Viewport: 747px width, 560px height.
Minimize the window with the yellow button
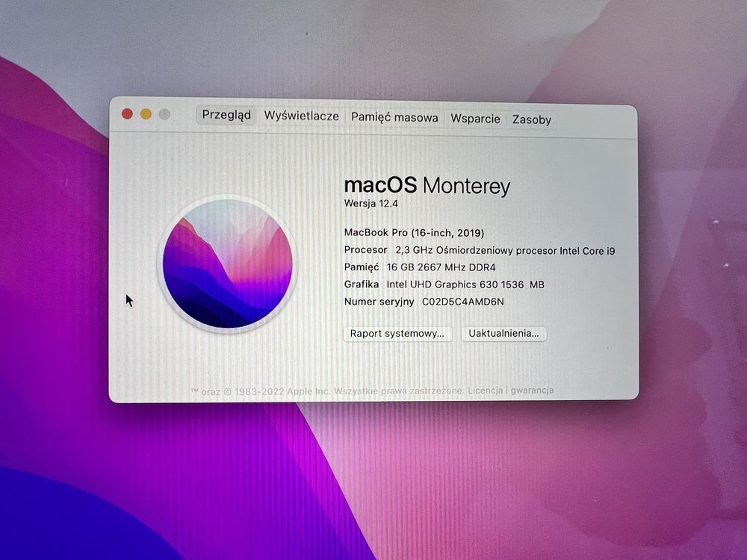coord(146,113)
